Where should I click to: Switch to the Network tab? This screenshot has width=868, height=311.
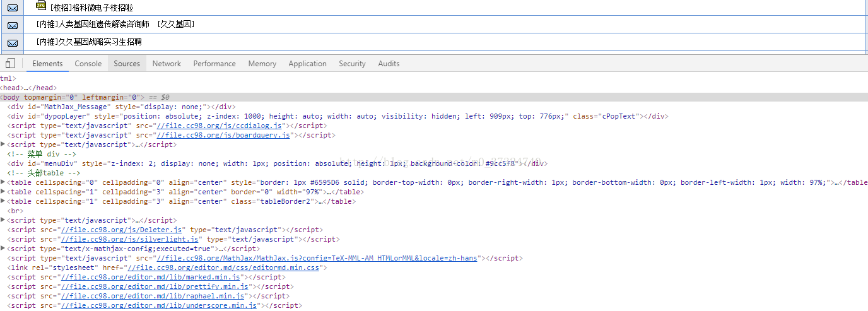[x=167, y=63]
